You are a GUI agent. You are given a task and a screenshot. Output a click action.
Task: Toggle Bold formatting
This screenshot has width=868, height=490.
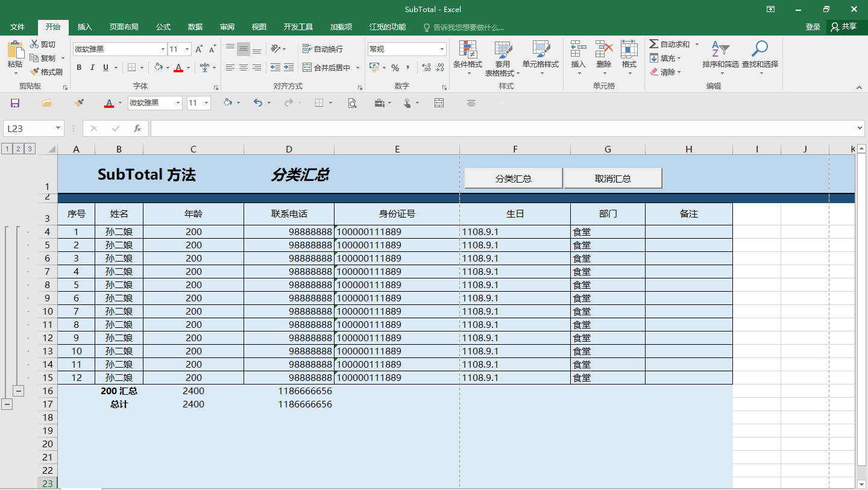pos(79,68)
